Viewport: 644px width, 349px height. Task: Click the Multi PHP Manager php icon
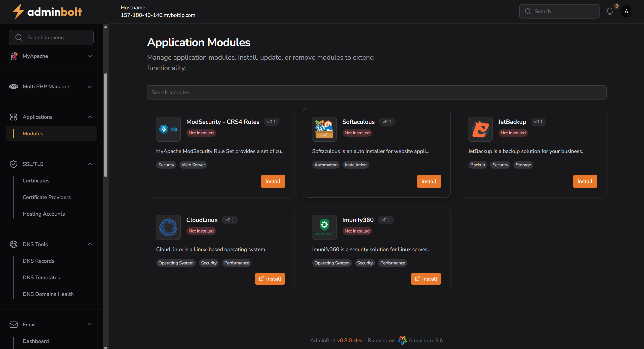[x=14, y=86]
